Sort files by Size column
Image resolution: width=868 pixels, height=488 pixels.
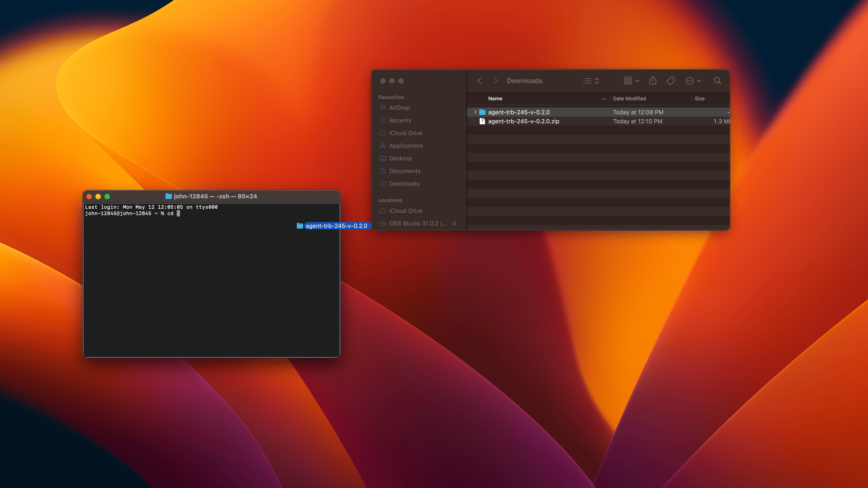pos(699,99)
